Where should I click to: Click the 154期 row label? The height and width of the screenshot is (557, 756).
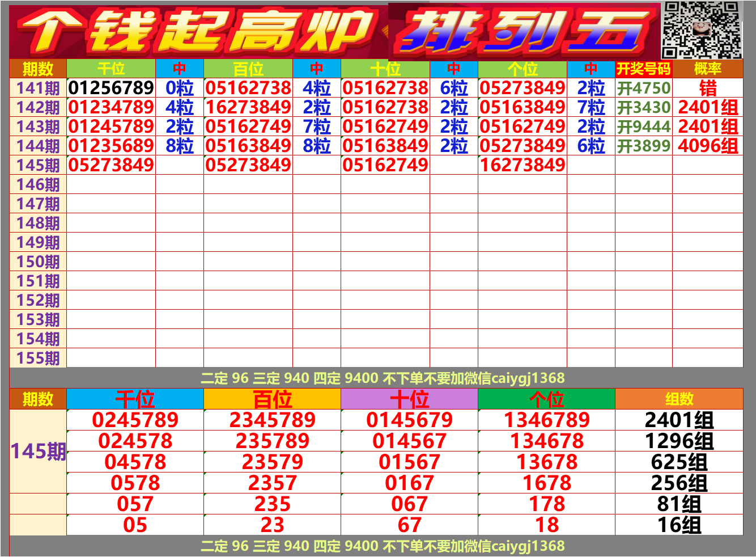click(38, 339)
